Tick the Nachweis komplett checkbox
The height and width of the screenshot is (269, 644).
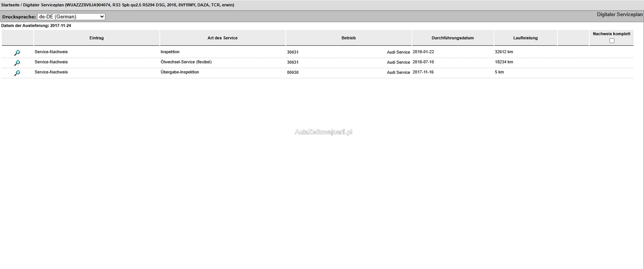pyautogui.click(x=612, y=41)
